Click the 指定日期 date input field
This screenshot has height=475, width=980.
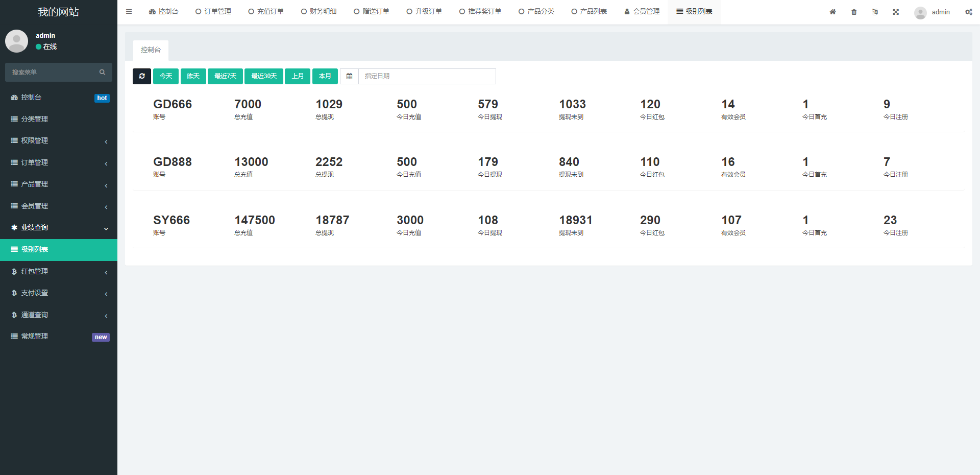tap(427, 76)
